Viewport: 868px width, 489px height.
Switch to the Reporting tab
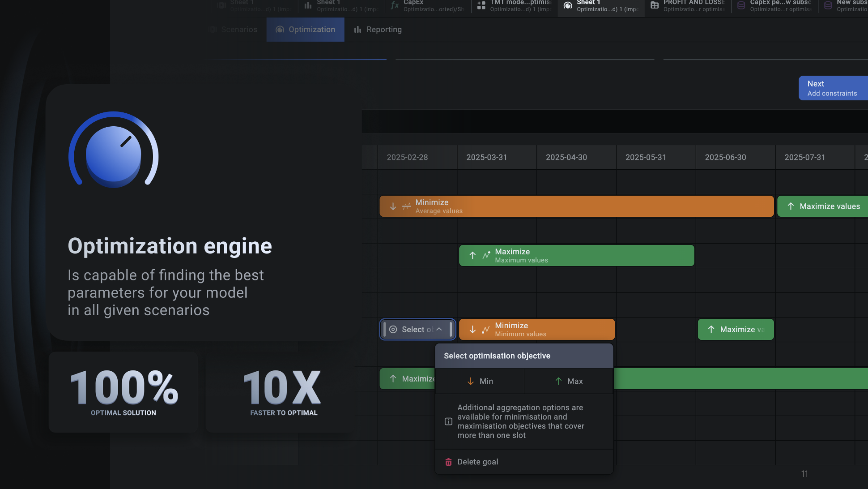378,30
